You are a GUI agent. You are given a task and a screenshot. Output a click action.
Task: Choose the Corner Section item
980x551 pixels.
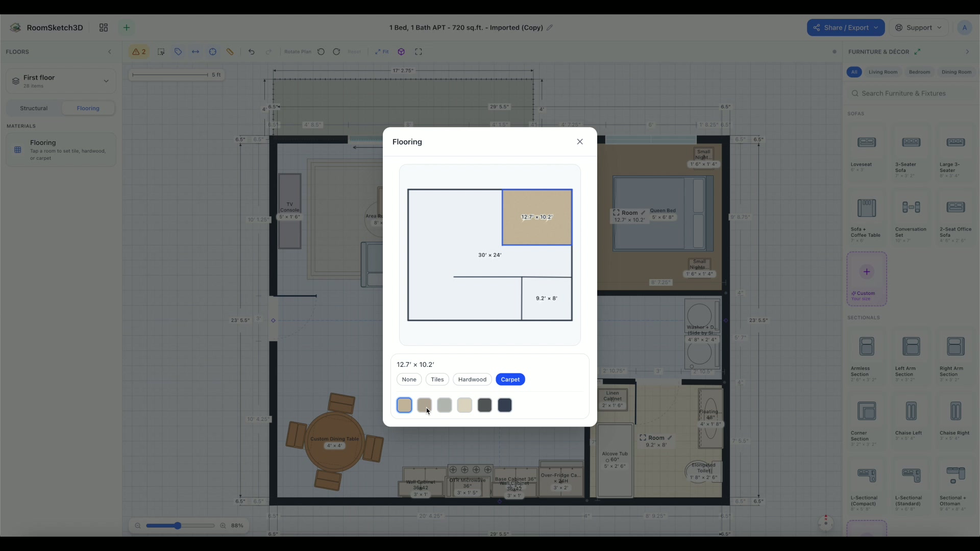[867, 421]
